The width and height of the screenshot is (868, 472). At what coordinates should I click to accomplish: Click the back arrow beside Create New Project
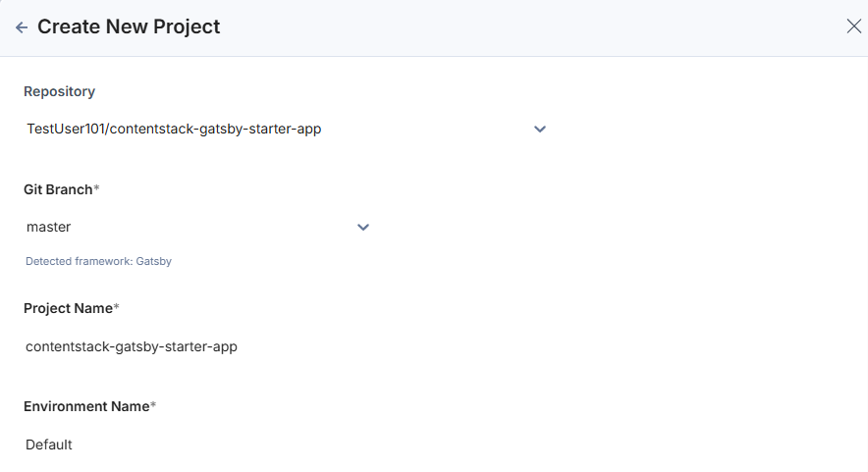coord(22,27)
